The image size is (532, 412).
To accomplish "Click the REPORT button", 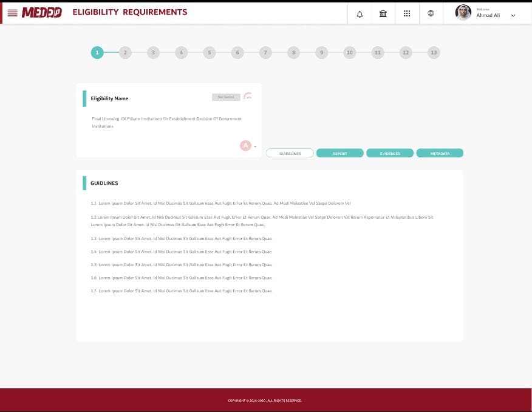I will (x=339, y=153).
